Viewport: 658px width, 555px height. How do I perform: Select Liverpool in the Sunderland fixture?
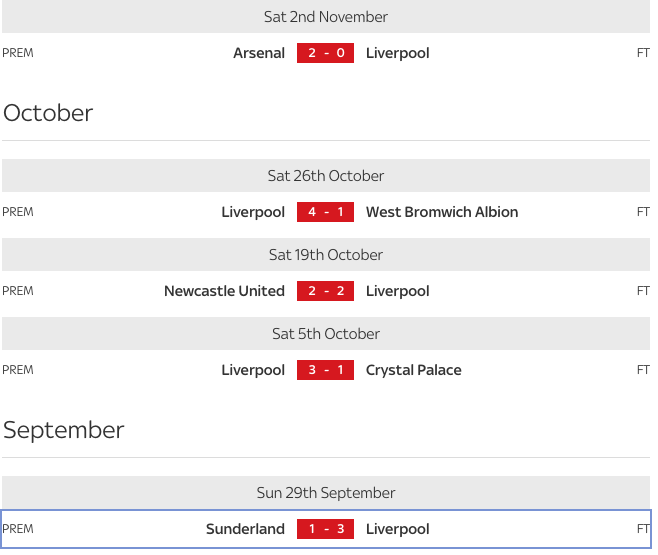coord(397,529)
